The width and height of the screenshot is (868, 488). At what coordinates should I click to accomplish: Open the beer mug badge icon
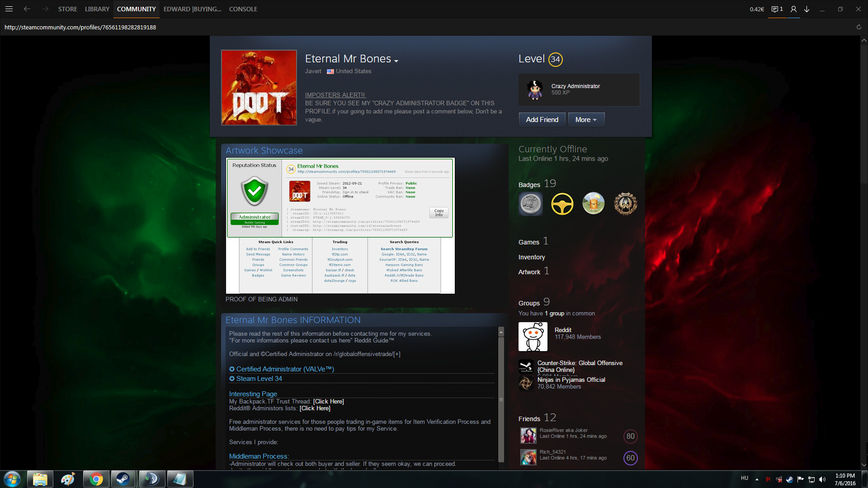pyautogui.click(x=593, y=204)
